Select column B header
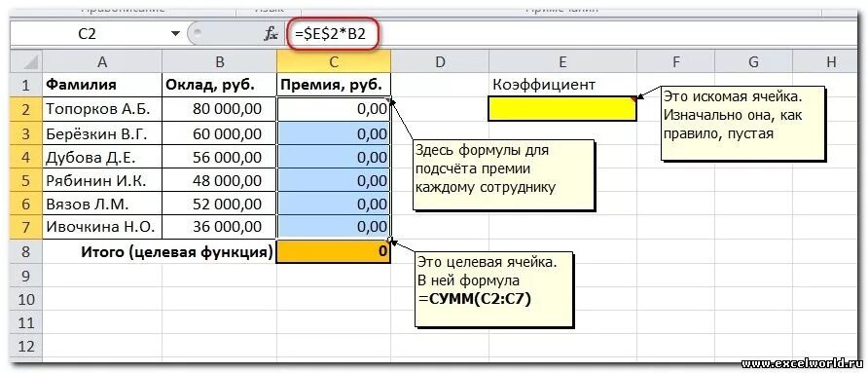The image size is (868, 373). coord(219,62)
